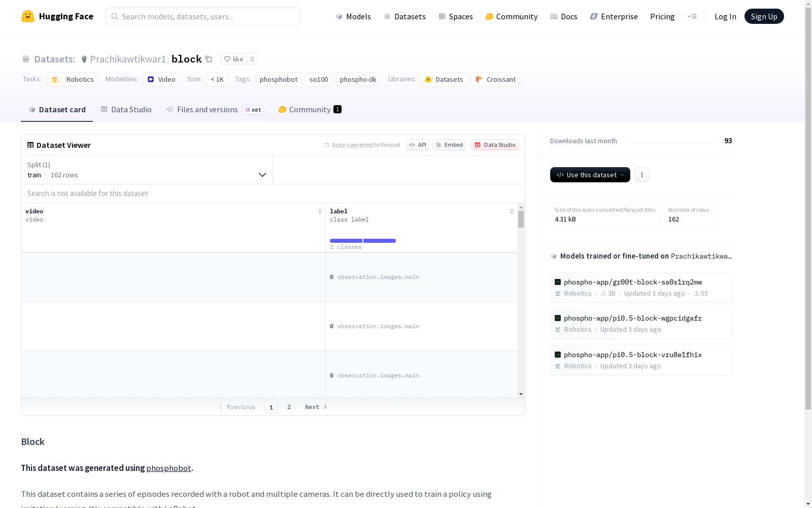The image size is (812, 508).
Task: Open the Prachikawtikwar1 profile link
Action: [128, 59]
